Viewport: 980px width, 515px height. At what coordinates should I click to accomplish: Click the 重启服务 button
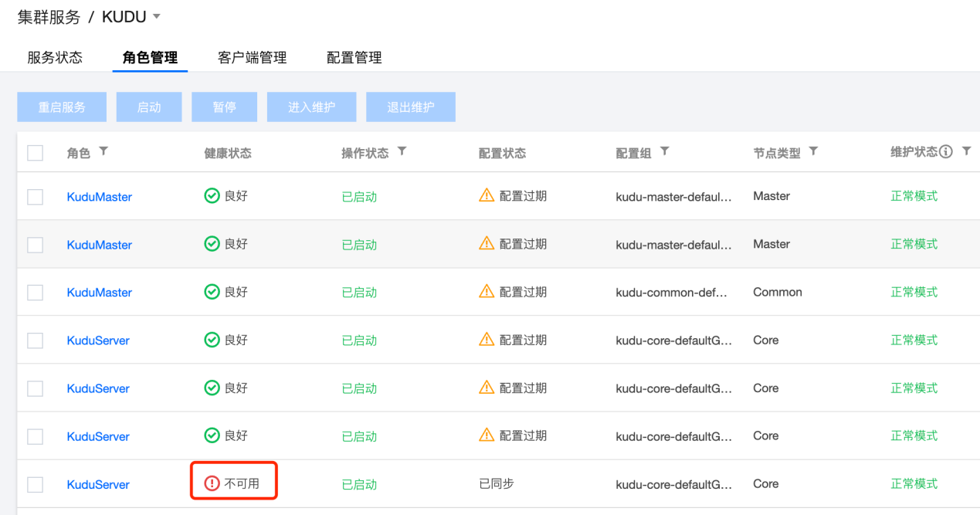pos(62,107)
